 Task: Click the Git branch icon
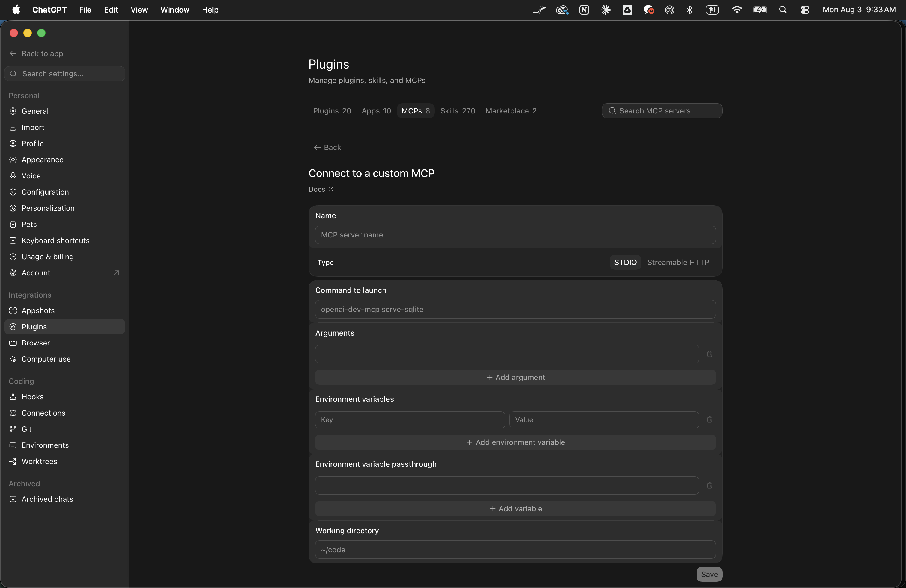point(13,429)
